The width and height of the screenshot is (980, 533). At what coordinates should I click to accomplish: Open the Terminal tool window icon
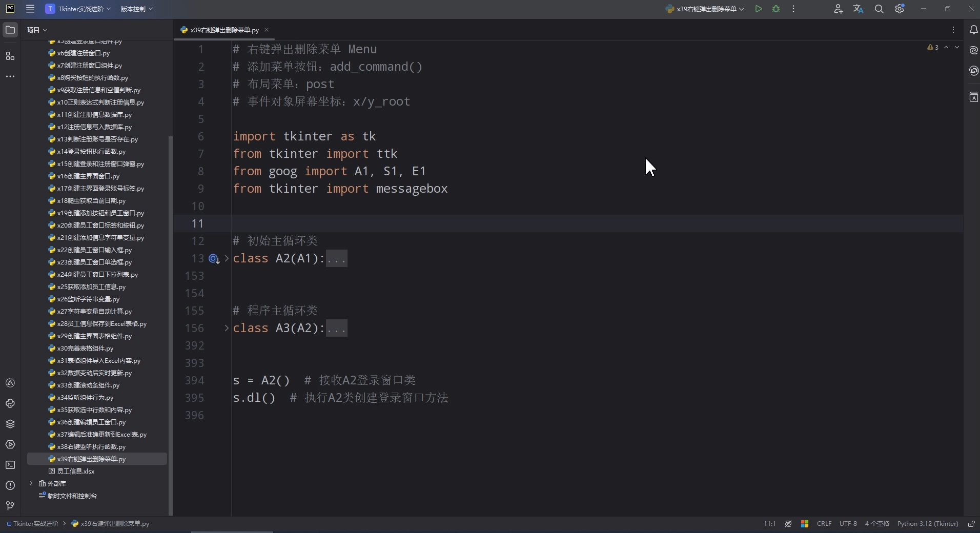coord(10,464)
